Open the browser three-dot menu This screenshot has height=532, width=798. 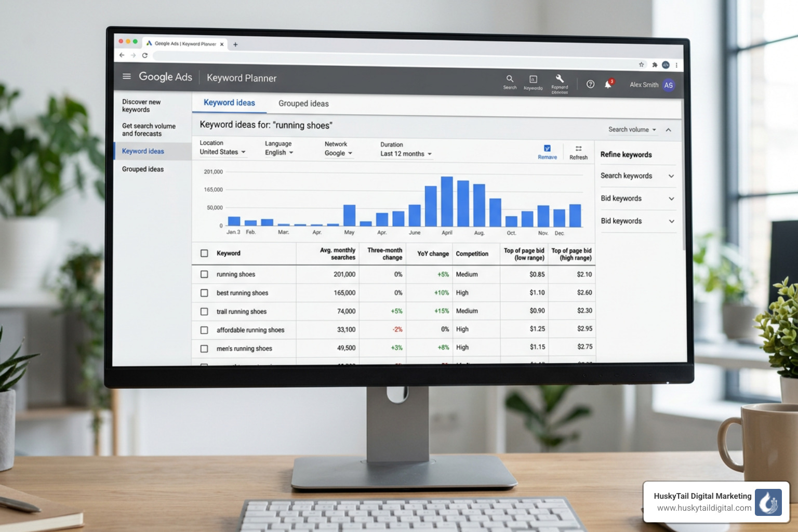676,65
